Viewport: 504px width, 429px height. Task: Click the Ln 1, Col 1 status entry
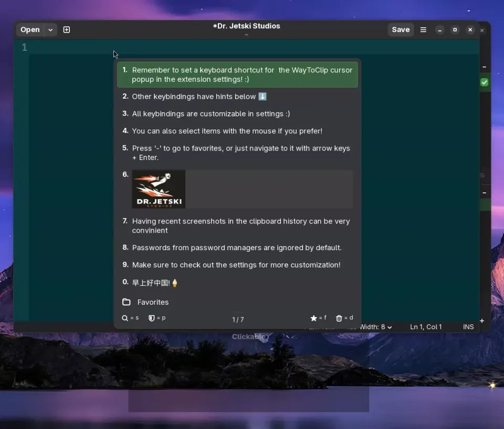click(426, 327)
